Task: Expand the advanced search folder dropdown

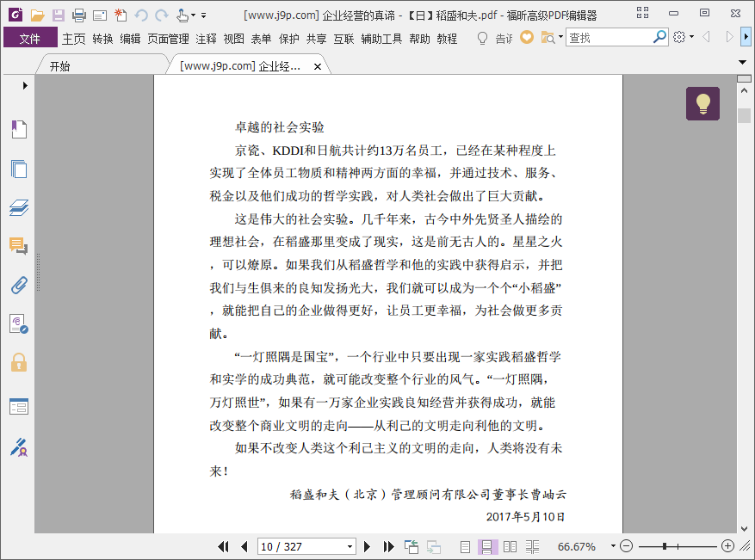Action: pos(560,37)
